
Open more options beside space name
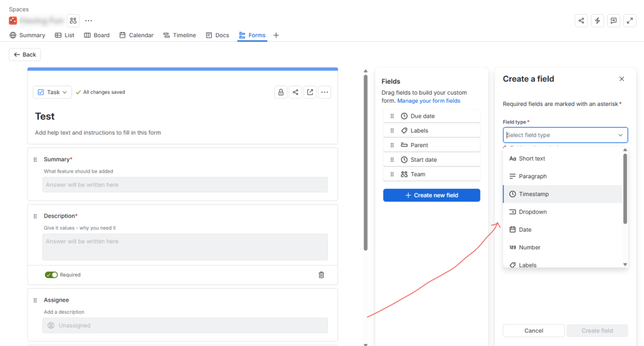pos(89,21)
